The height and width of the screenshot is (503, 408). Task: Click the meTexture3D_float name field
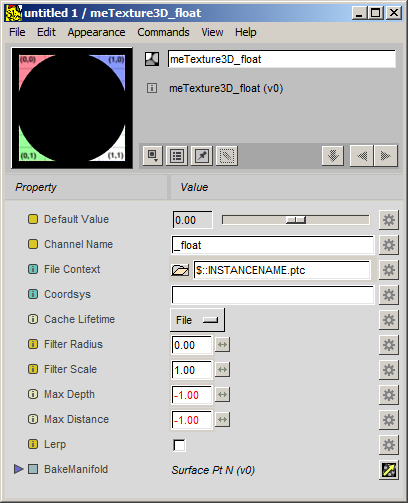(282, 59)
